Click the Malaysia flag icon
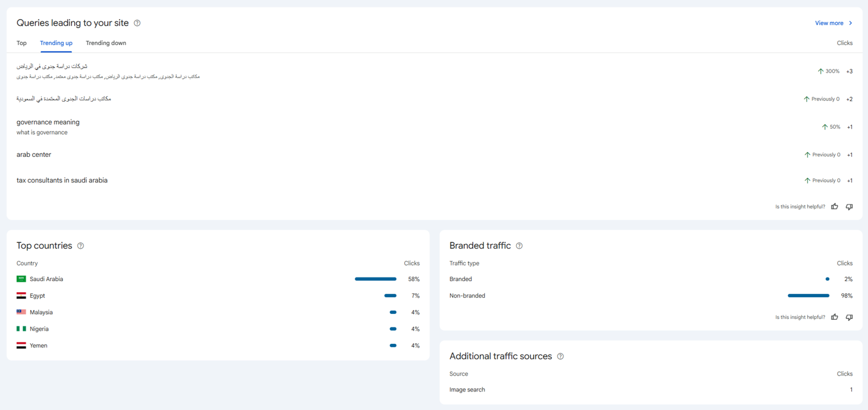Viewport: 868px width, 410px height. point(21,312)
